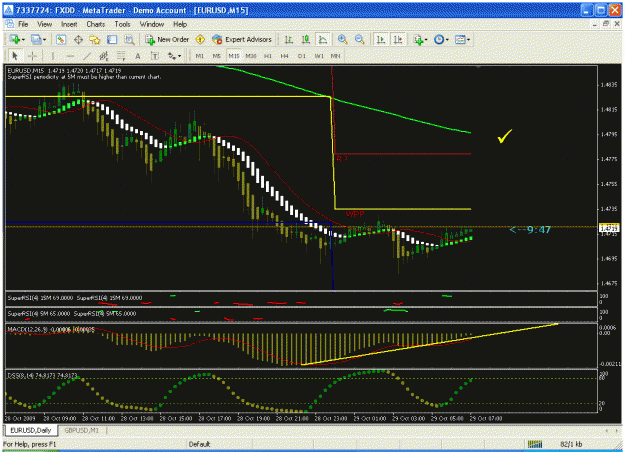Viewport: 625px width, 452px height.
Task: Open the Insert menu
Action: point(69,24)
